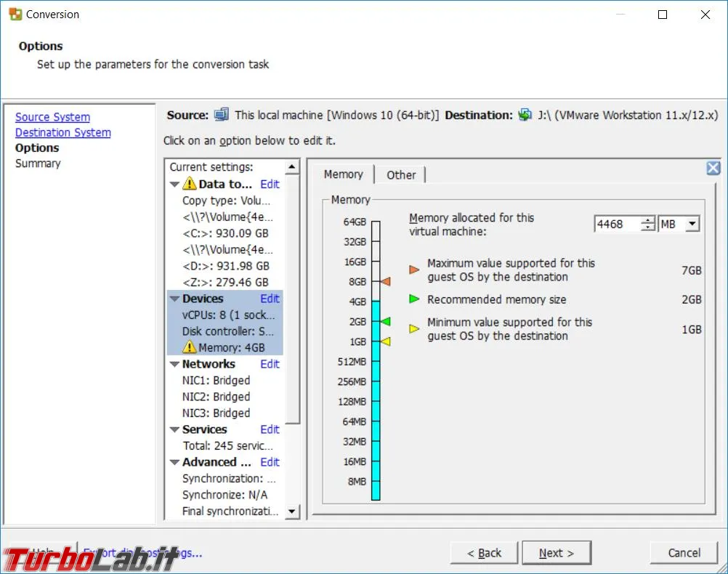Switch to the Other tab
Viewport: 728px width, 574px height.
click(401, 175)
